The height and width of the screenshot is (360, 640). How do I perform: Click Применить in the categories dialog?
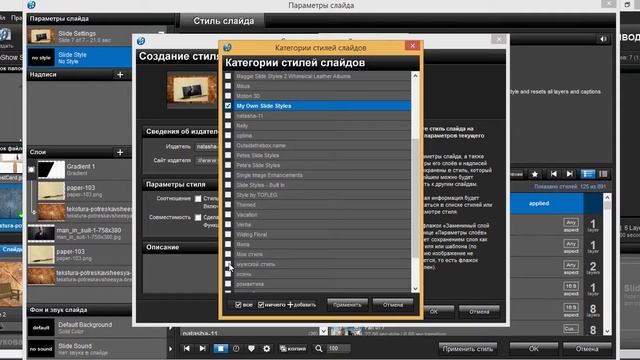[347, 305]
